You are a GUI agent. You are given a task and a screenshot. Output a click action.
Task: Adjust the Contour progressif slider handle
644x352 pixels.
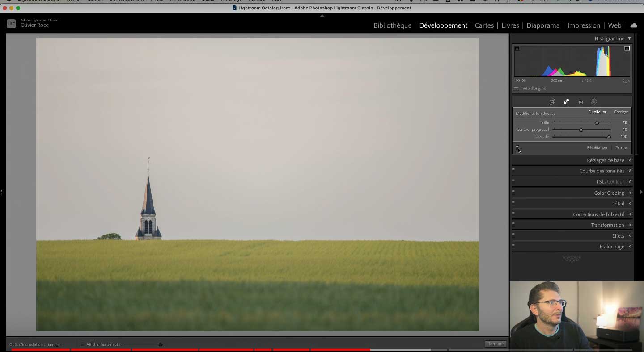581,130
